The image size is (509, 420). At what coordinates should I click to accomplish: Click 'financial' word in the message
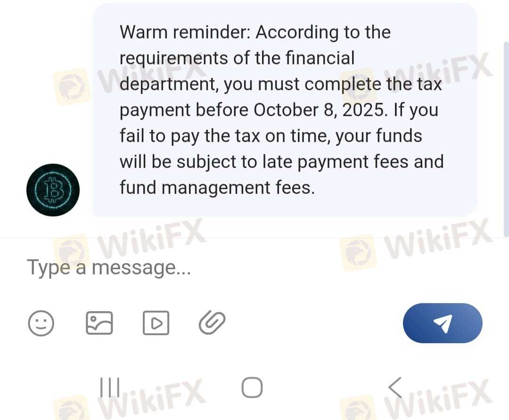point(320,58)
